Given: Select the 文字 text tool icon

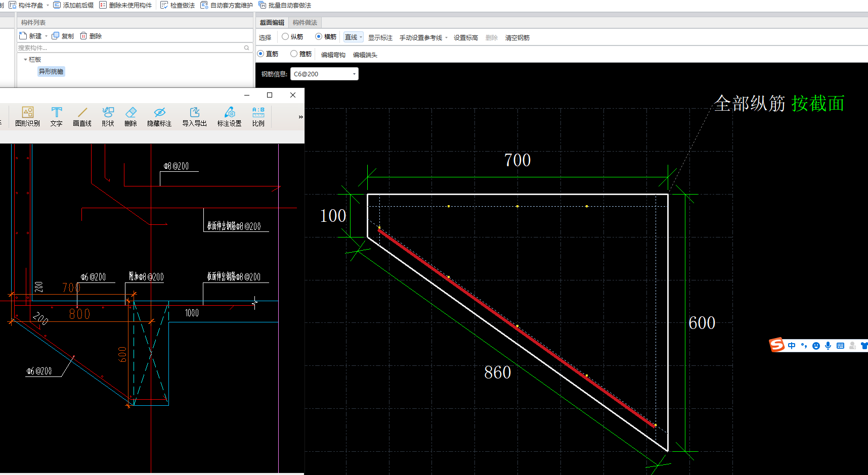Looking at the screenshot, I should pyautogui.click(x=57, y=112).
